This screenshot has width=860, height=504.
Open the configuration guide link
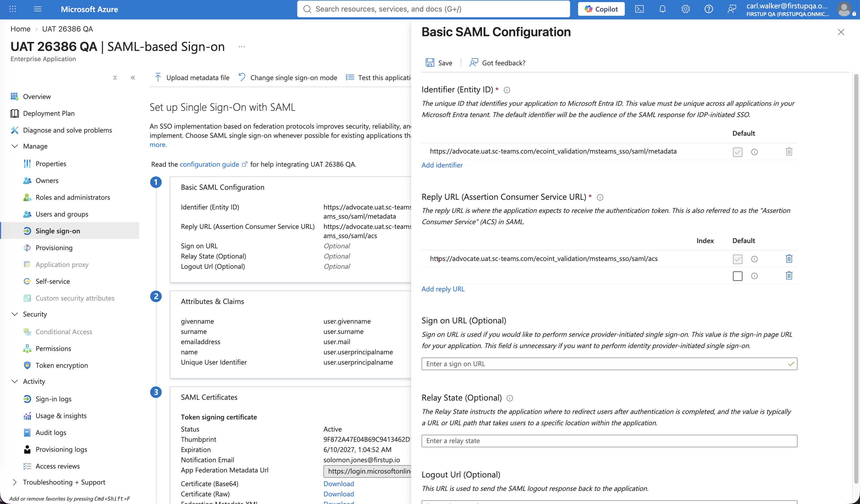(x=213, y=165)
